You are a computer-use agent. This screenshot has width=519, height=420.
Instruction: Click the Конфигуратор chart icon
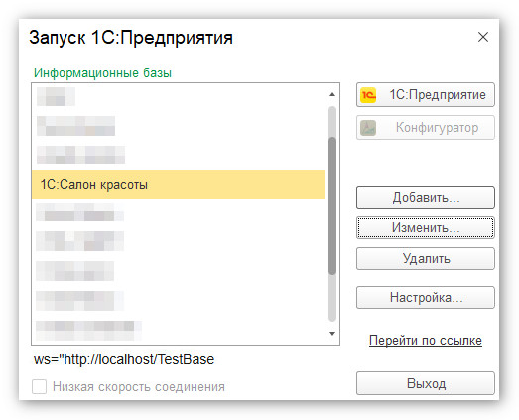[x=368, y=128]
